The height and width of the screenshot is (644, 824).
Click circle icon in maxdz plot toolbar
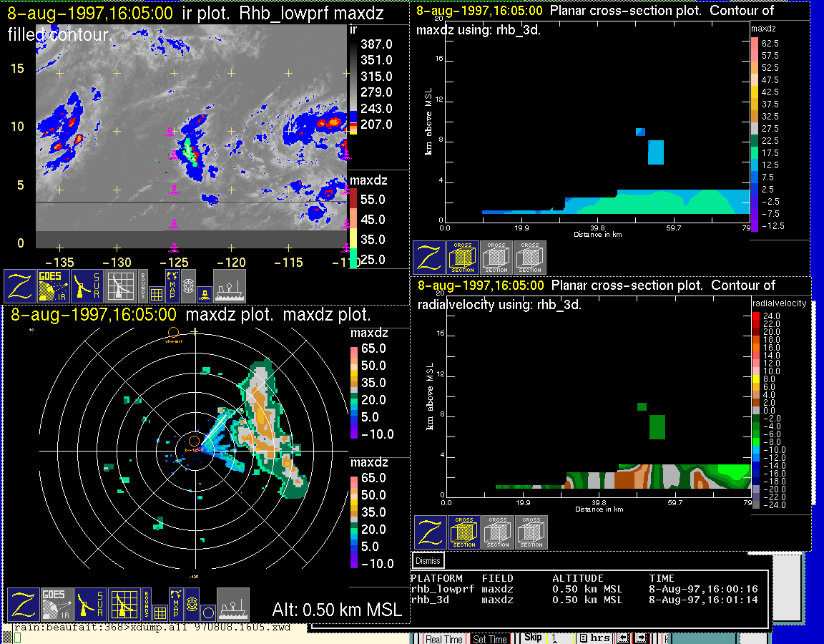pyautogui.click(x=207, y=613)
